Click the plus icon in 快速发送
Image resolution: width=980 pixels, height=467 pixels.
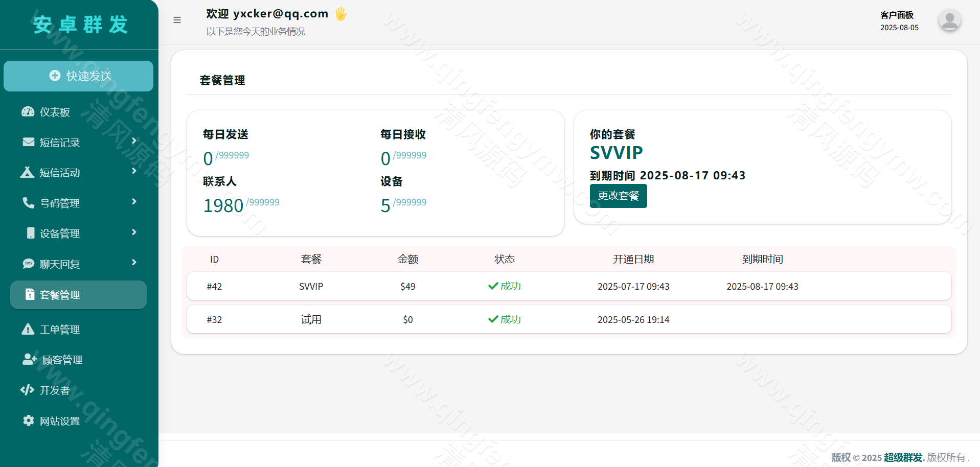click(x=55, y=76)
